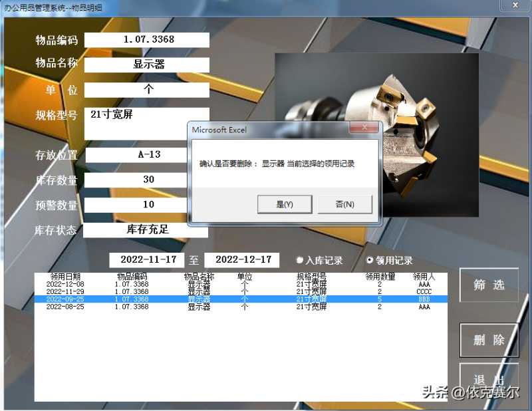Select the 2022-12-08 record row
The height and width of the screenshot is (411, 532).
pyautogui.click(x=239, y=284)
